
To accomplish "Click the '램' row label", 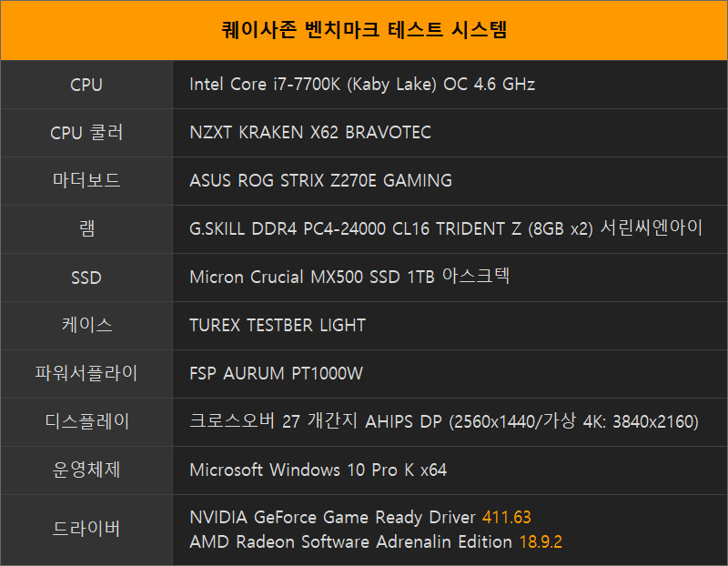I will click(x=86, y=229).
